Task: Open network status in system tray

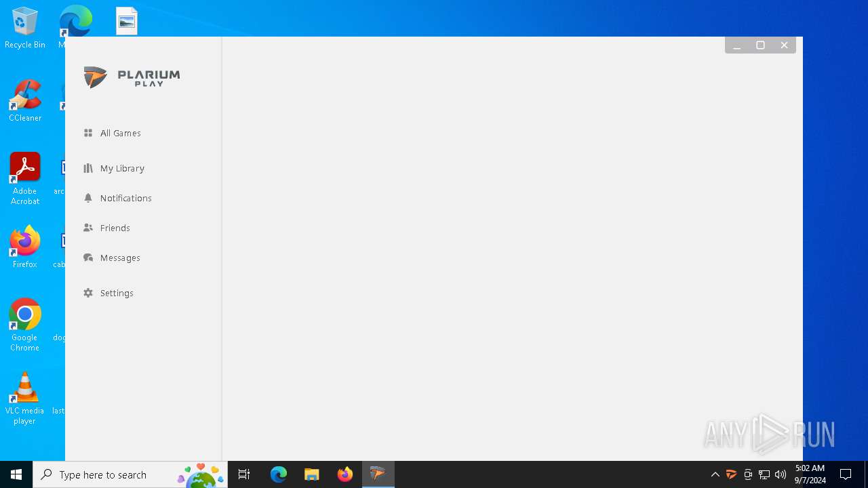Action: point(764,474)
